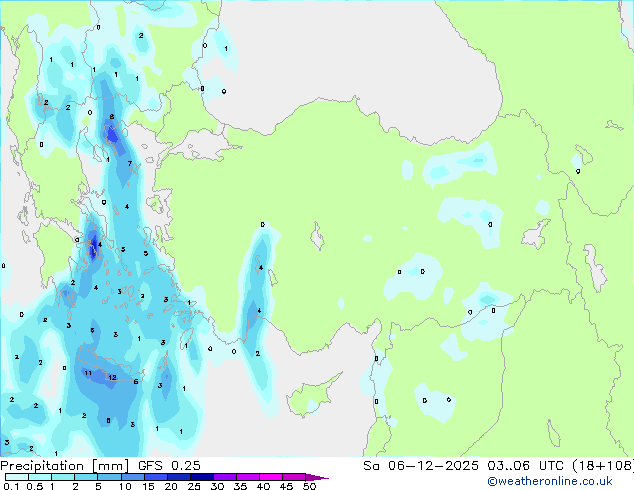The height and width of the screenshot is (490, 634).
Task: Click the '(18+108)' forecast hour text
Action: (x=603, y=466)
